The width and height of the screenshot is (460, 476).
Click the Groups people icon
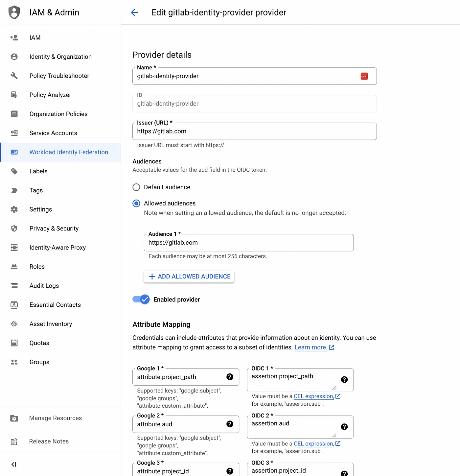click(14, 362)
